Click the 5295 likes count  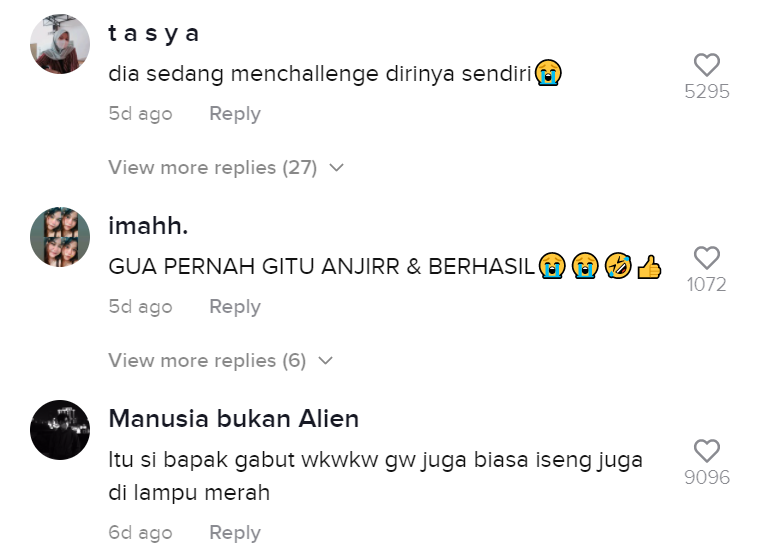(707, 91)
